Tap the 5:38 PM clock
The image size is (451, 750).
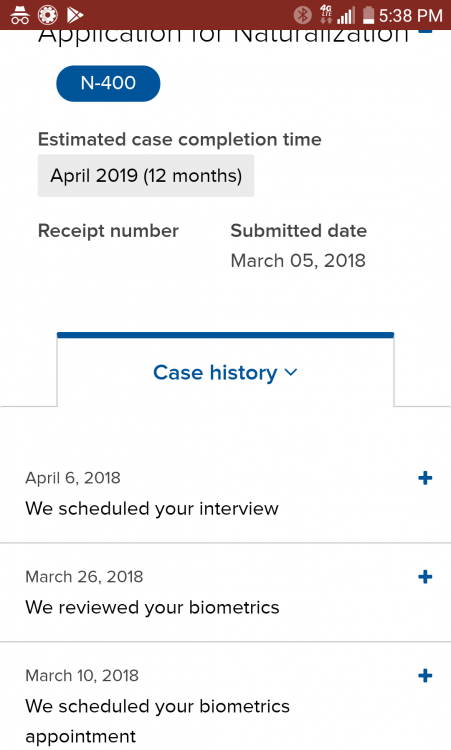pyautogui.click(x=411, y=16)
